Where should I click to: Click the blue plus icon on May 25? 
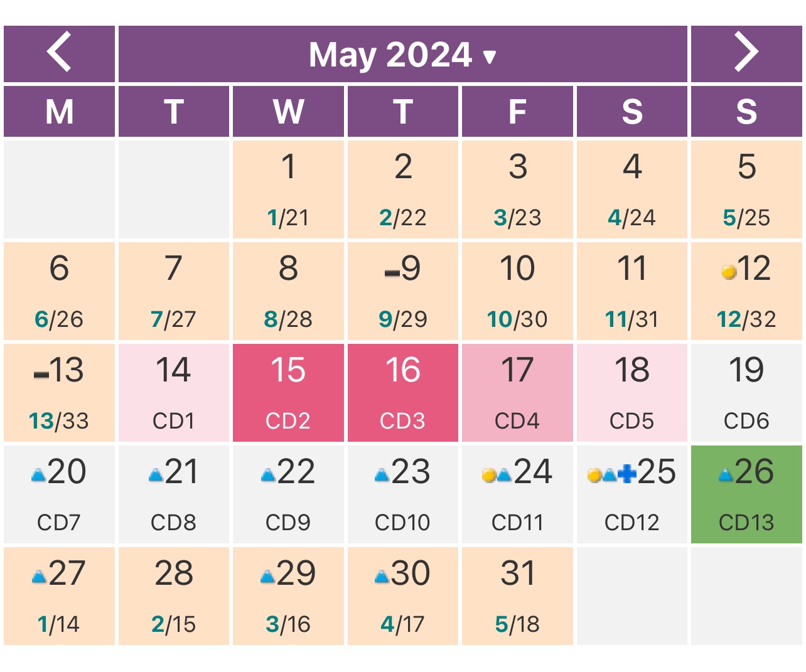[x=627, y=475]
